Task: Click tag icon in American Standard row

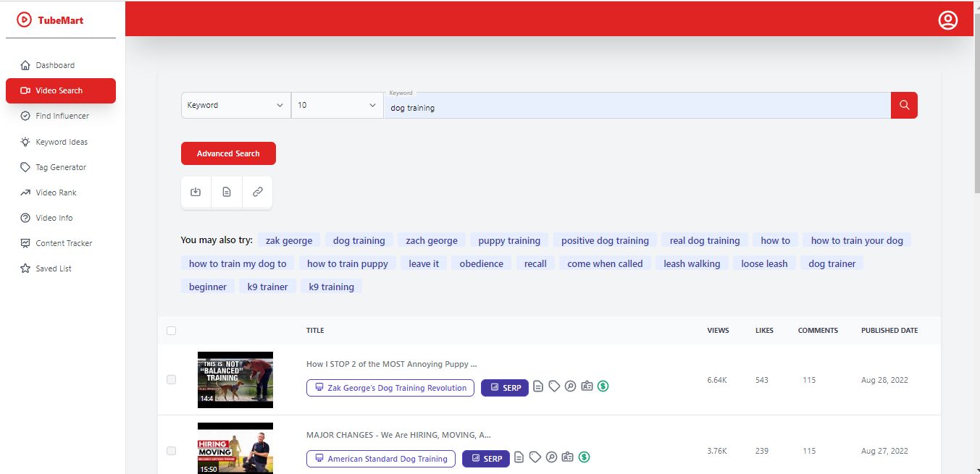Action: pyautogui.click(x=535, y=457)
